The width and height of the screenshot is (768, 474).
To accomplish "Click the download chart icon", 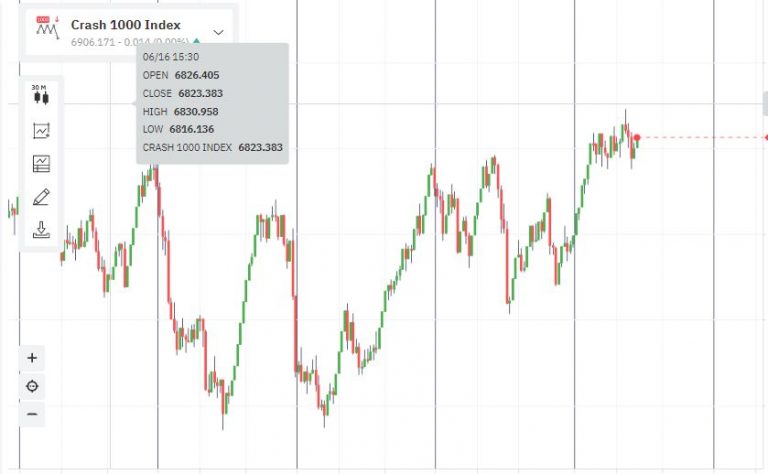I will point(41,230).
